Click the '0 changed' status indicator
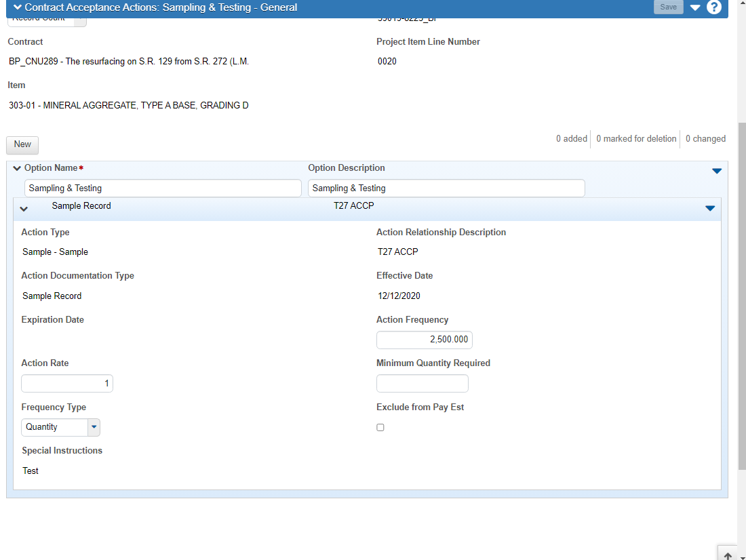Screen dimensions: 746x560 point(705,139)
